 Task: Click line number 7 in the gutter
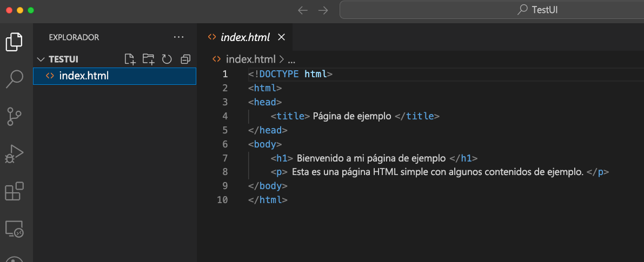tap(224, 158)
